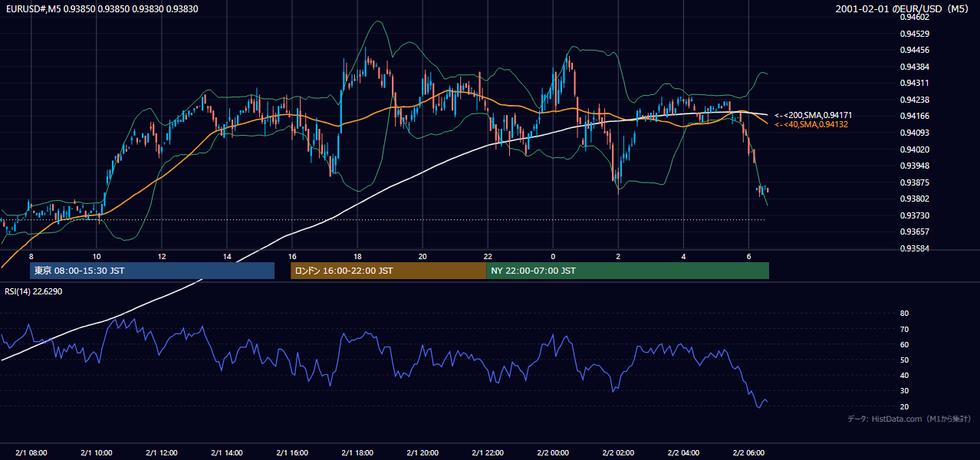Click RSI scale level 40
Screen dimensions: 980x460
(x=904, y=375)
